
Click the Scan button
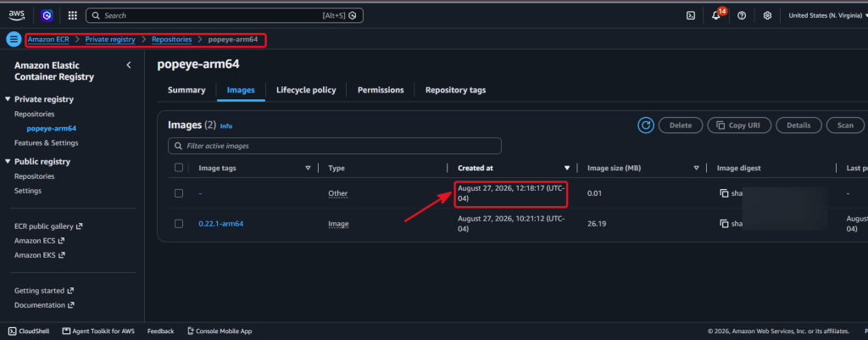[845, 125]
